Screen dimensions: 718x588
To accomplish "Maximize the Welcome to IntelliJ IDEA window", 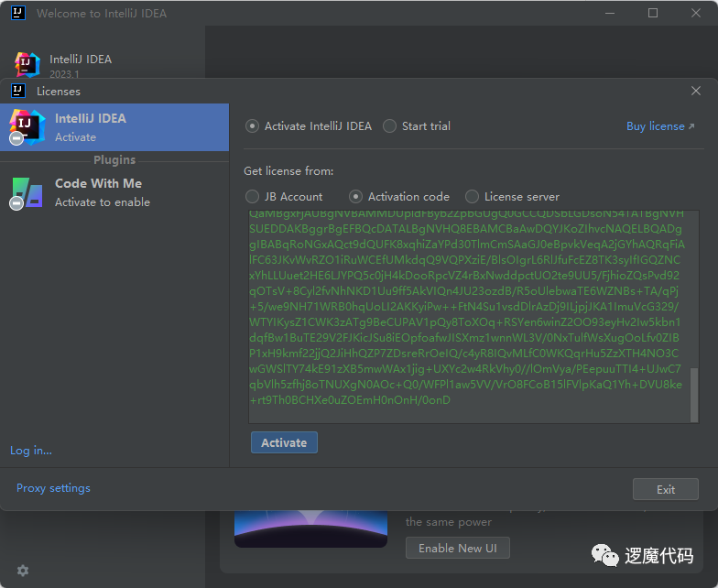I will click(653, 13).
